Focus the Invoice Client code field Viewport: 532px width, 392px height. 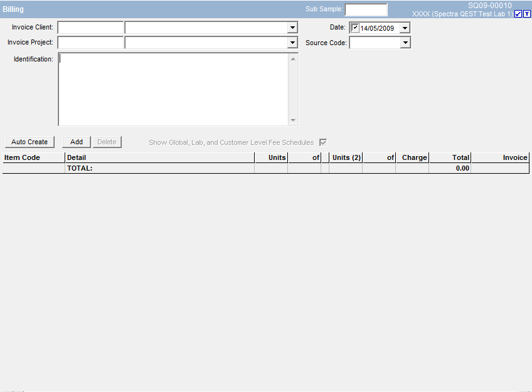click(90, 28)
